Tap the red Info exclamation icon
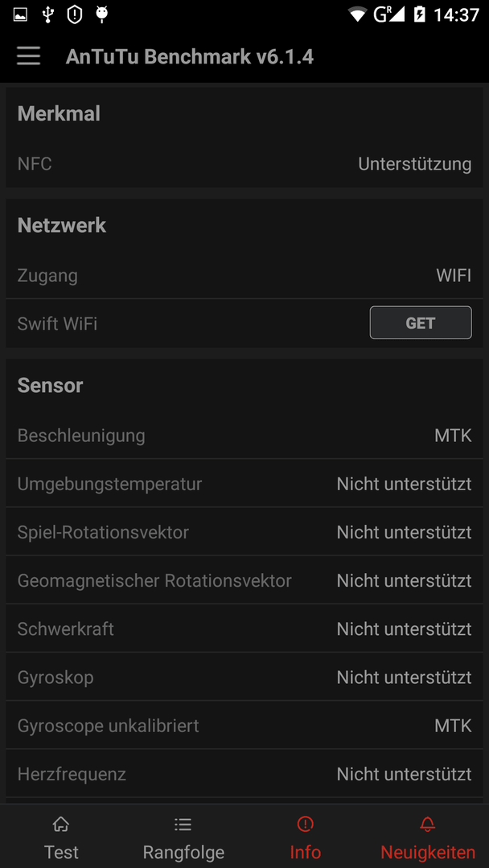 point(305,825)
